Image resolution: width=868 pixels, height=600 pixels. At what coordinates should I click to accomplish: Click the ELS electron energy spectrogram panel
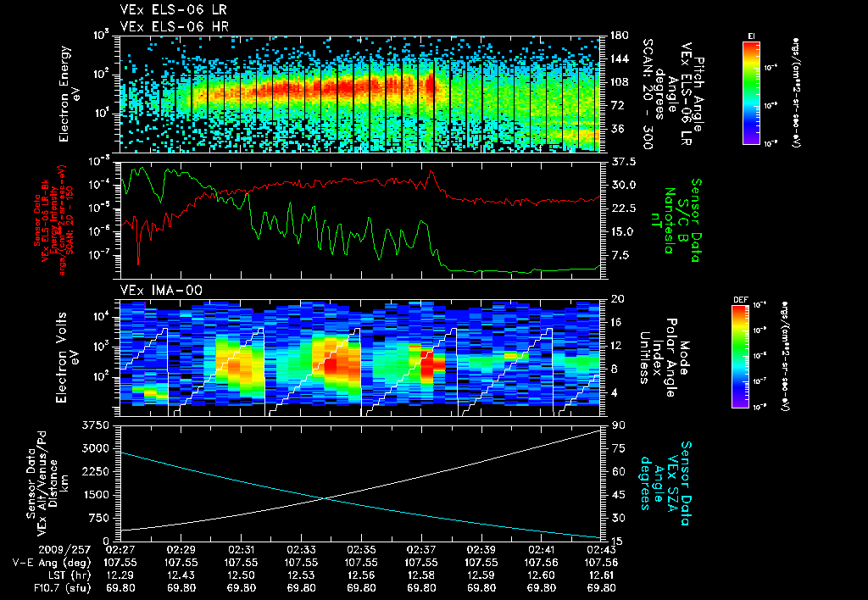[359, 94]
